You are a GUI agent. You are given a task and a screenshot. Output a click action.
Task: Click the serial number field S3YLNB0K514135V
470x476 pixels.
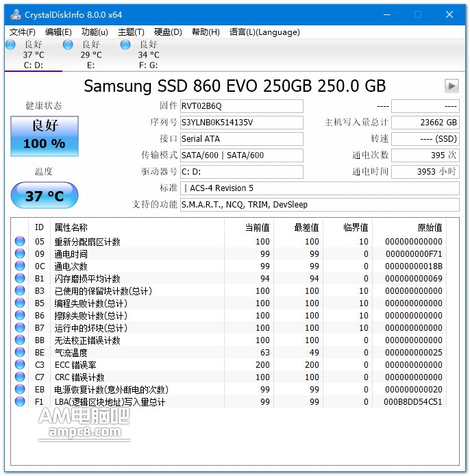[242, 123]
